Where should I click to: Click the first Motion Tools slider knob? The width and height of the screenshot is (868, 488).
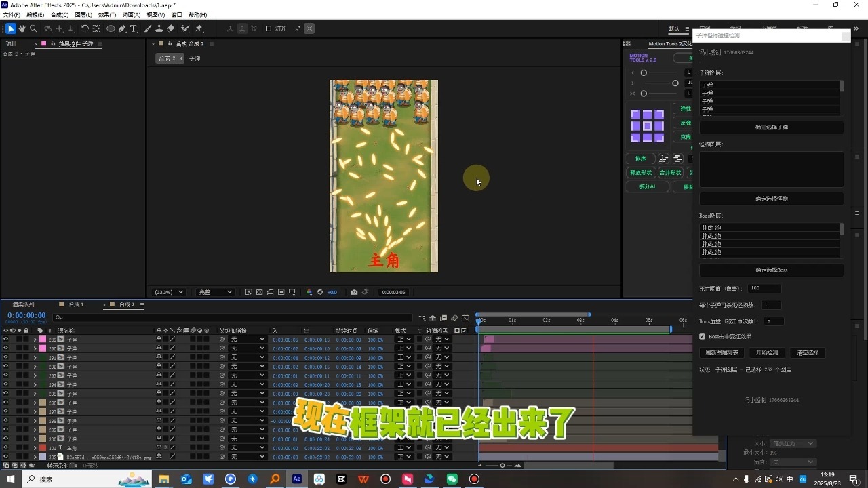(x=644, y=73)
